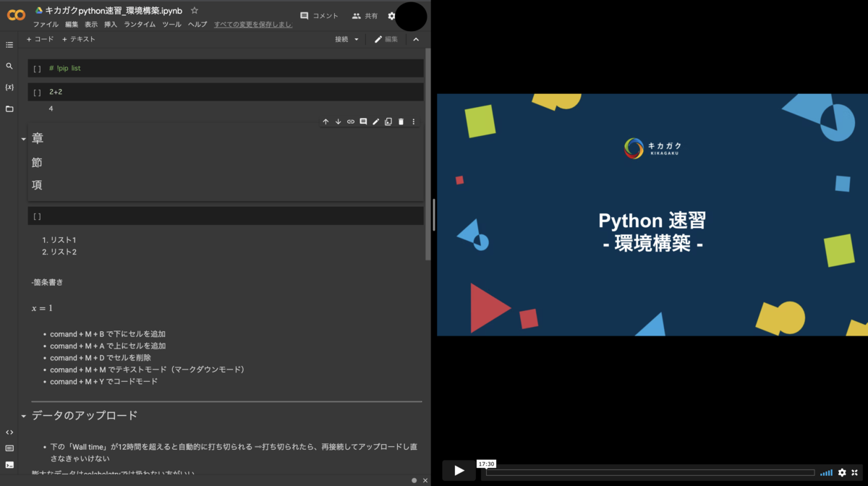Screen dimensions: 868x486
Task: Delete the selected cell with trash icon
Action: (401, 121)
